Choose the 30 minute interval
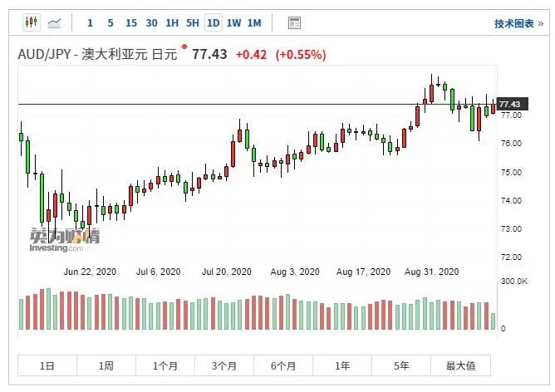This screenshot has height=392, width=555. pos(151,23)
